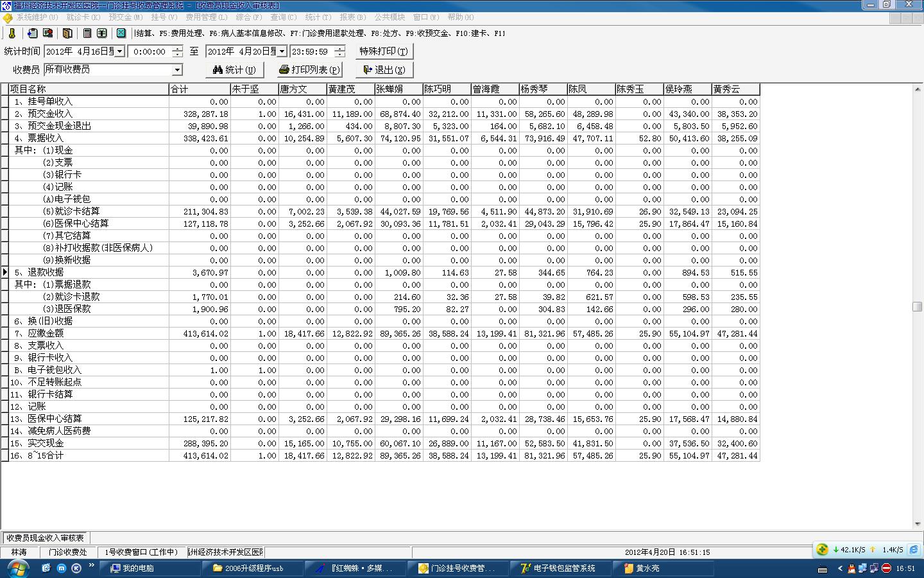Open the 预交金(M) menu
This screenshot has height=578, width=924.
point(126,17)
